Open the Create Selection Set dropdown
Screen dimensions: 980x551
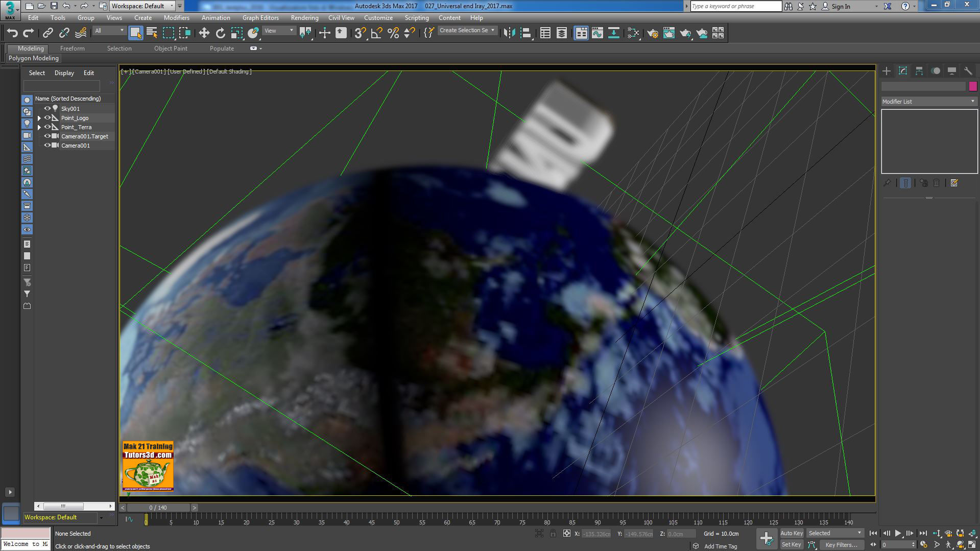click(467, 30)
